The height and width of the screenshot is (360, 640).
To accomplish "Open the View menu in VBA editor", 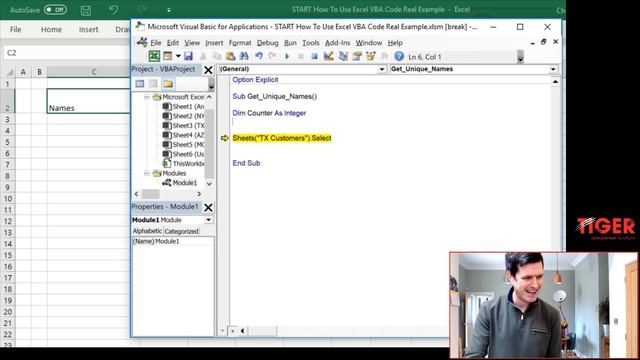I will point(192,43).
